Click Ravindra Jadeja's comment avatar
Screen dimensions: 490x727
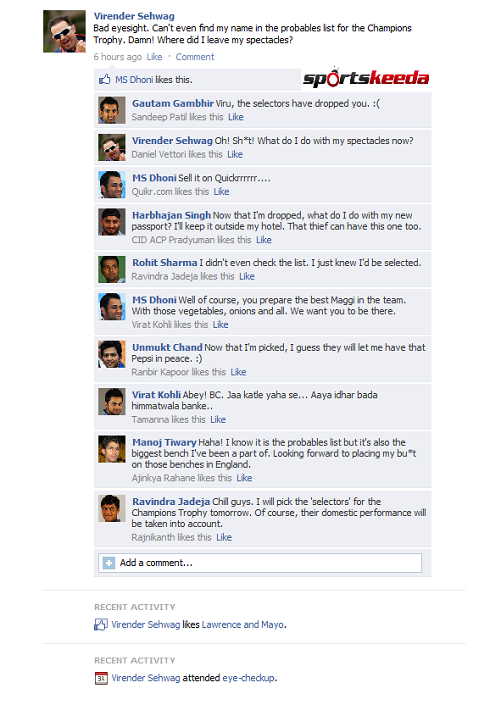pyautogui.click(x=112, y=508)
